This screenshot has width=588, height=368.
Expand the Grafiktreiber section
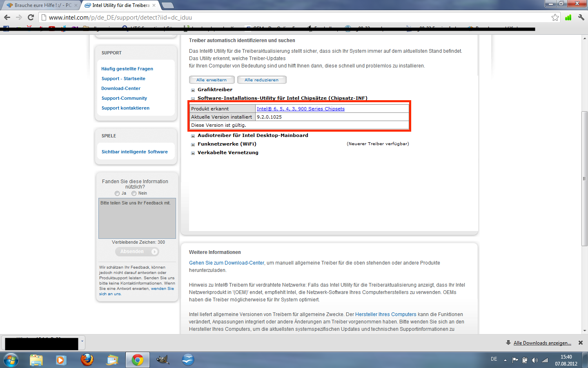pyautogui.click(x=193, y=90)
